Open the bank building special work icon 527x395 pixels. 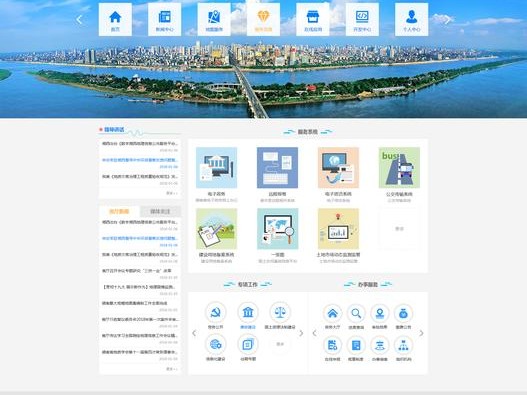click(x=248, y=312)
